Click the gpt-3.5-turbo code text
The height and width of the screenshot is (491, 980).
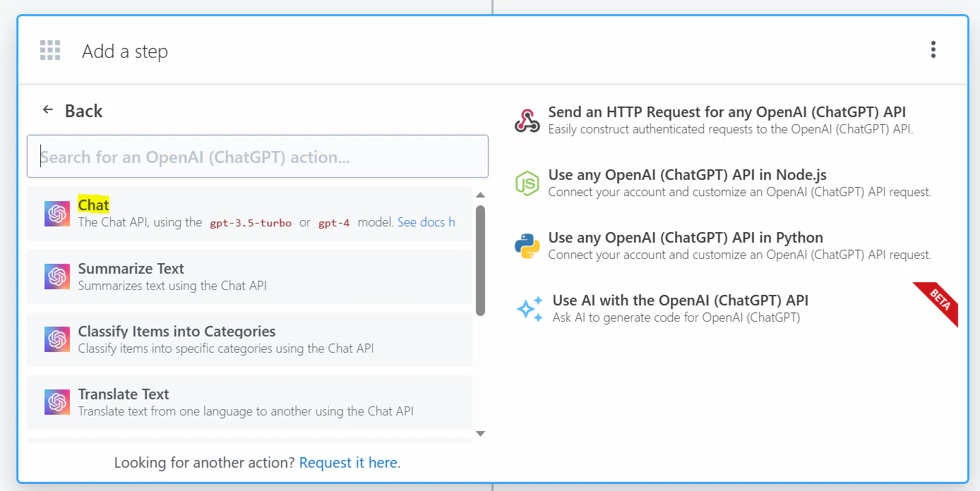(x=251, y=223)
